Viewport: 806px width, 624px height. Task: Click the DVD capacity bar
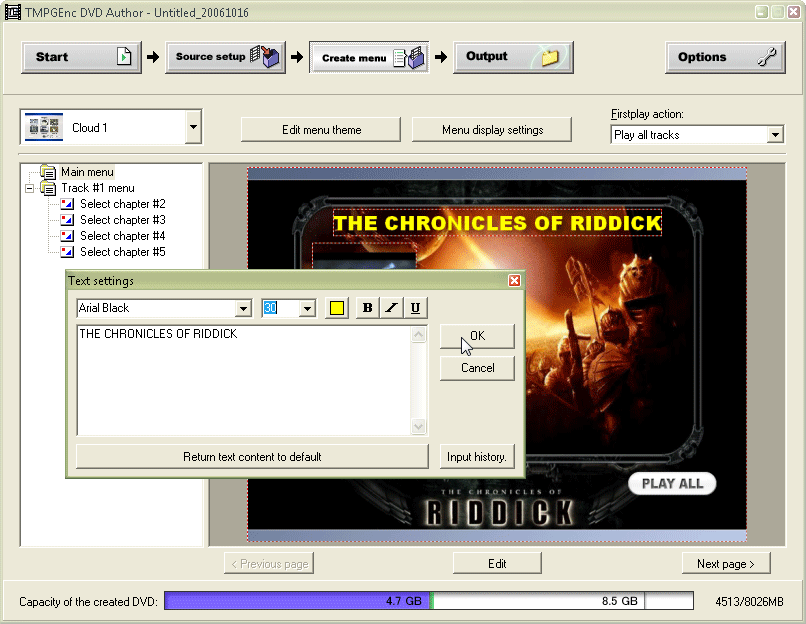(x=429, y=600)
